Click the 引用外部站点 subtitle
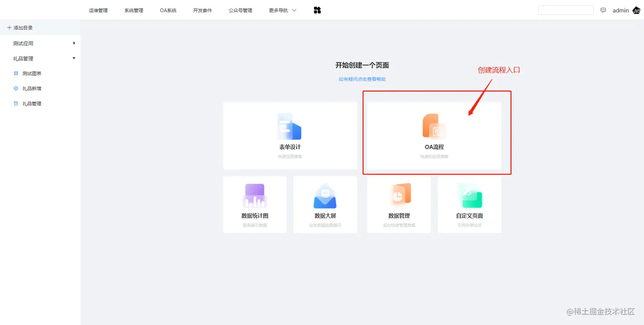 point(469,225)
